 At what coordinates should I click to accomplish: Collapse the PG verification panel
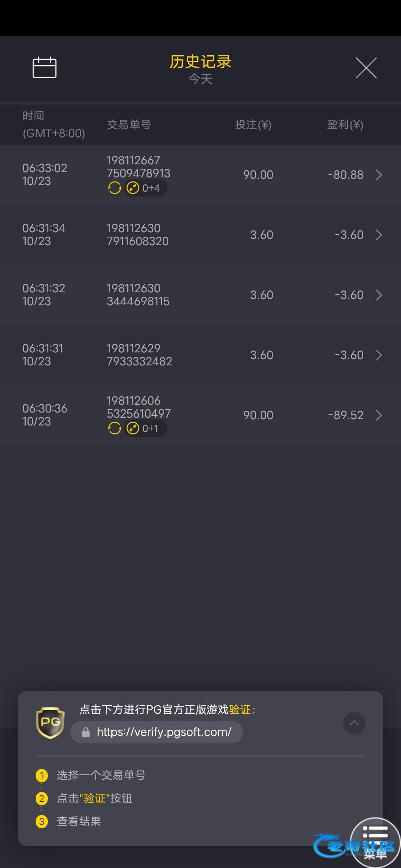[354, 723]
